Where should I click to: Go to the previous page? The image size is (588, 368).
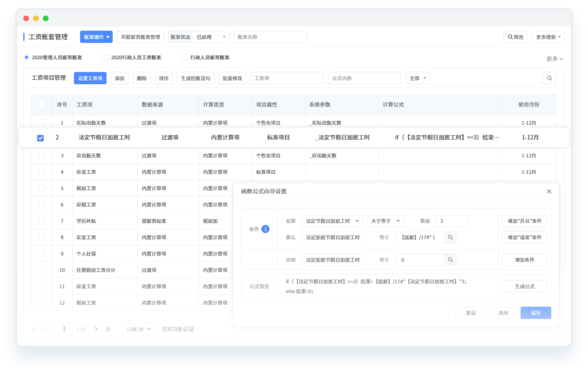pos(46,329)
